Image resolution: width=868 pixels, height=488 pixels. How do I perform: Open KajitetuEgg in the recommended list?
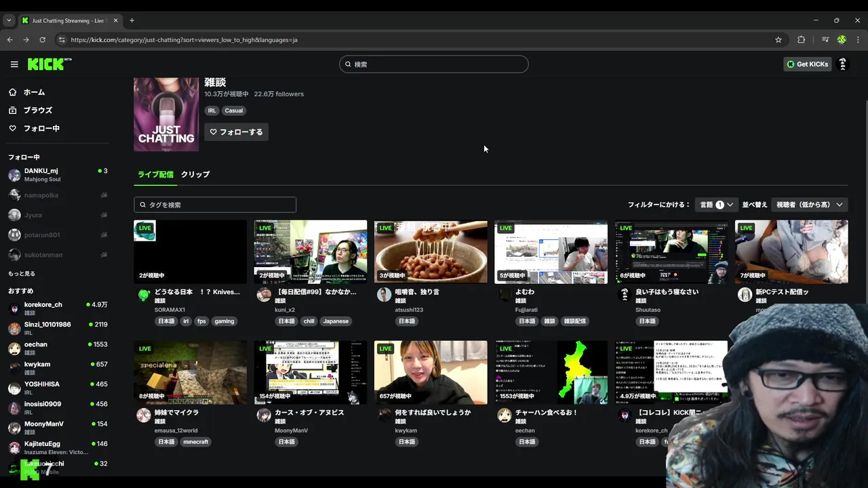point(58,447)
